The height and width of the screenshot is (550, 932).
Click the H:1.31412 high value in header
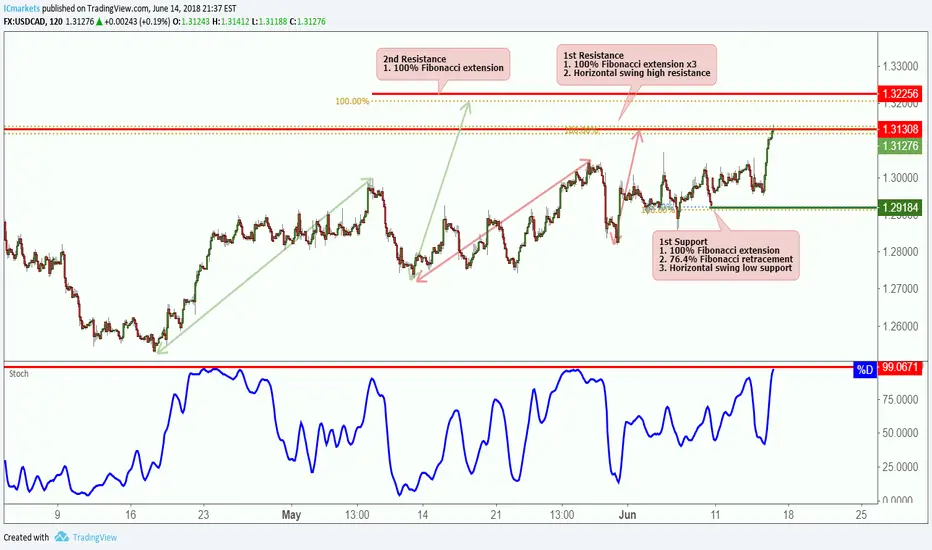tap(231, 21)
